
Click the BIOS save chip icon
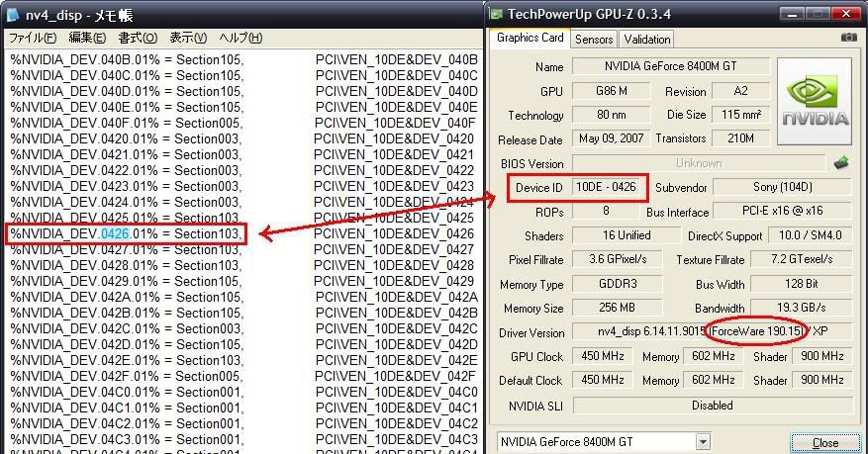click(x=841, y=162)
